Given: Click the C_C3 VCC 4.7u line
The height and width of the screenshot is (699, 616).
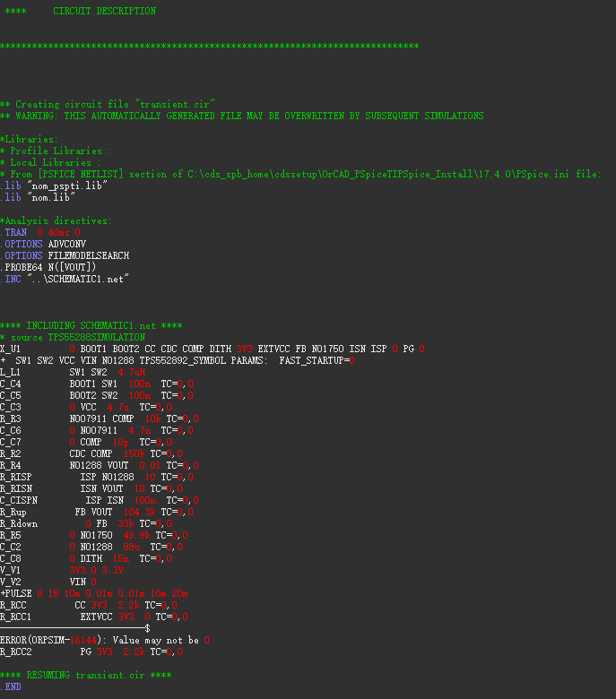Looking at the screenshot, I should pos(86,407).
